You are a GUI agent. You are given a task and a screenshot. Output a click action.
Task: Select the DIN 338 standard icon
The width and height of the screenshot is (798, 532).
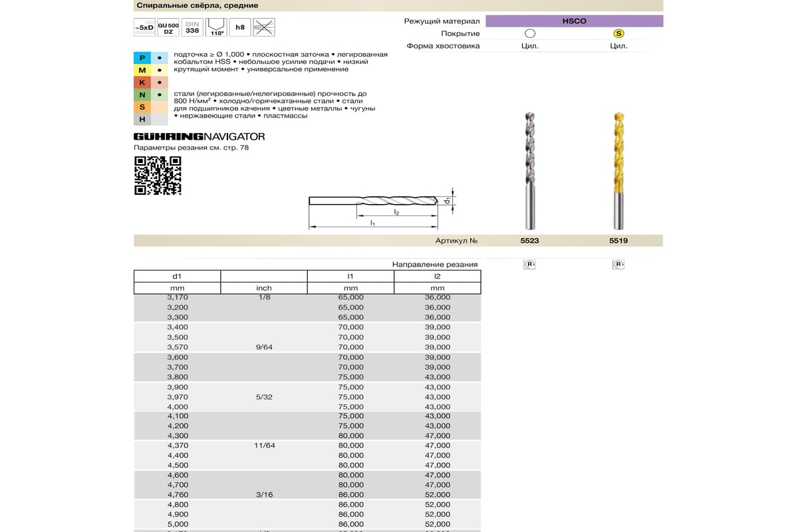click(192, 27)
